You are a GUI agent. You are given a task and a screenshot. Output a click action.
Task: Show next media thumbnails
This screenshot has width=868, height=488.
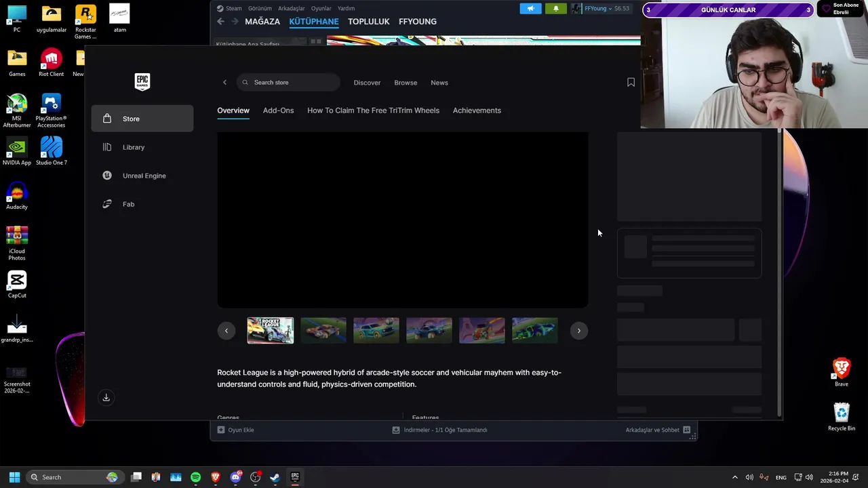(x=578, y=331)
